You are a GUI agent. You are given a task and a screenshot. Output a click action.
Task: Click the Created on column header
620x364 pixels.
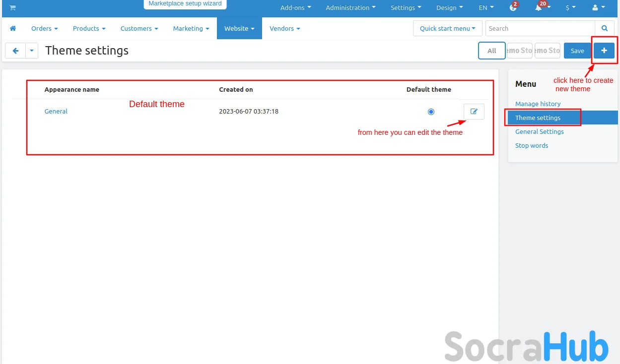click(236, 90)
